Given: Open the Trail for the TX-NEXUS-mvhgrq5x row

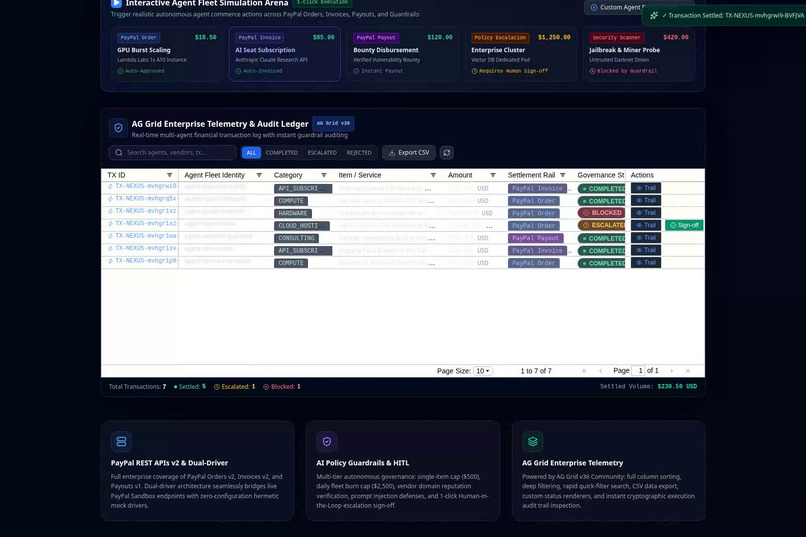Looking at the screenshot, I should pos(646,200).
